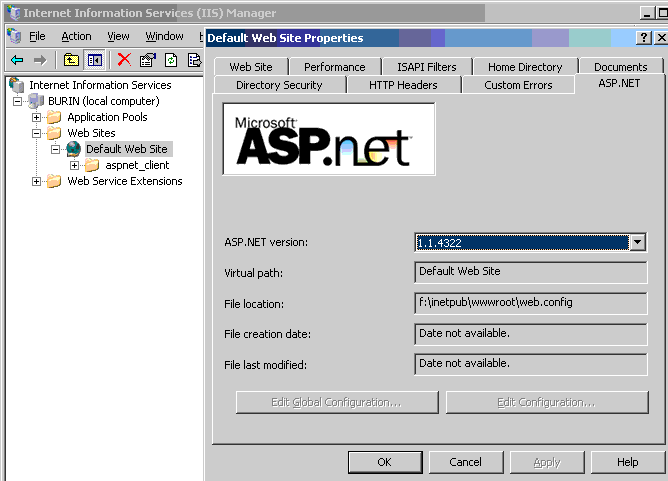This screenshot has height=481, width=668.
Task: Click the green Refresh toolbar icon
Action: click(171, 60)
